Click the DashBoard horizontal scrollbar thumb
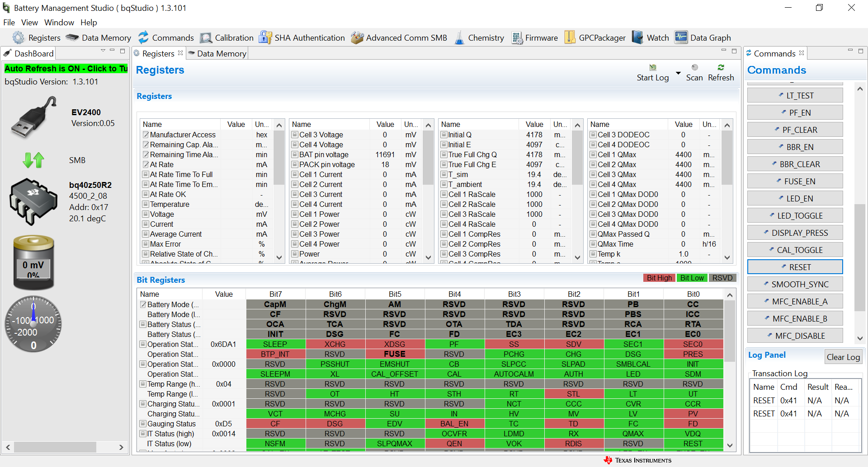The image size is (868, 467). (55, 447)
